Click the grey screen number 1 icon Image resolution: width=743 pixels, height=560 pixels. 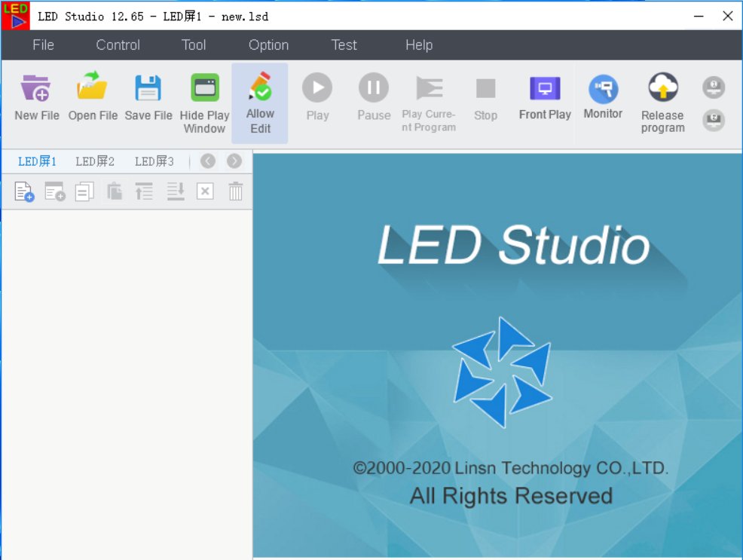click(714, 87)
